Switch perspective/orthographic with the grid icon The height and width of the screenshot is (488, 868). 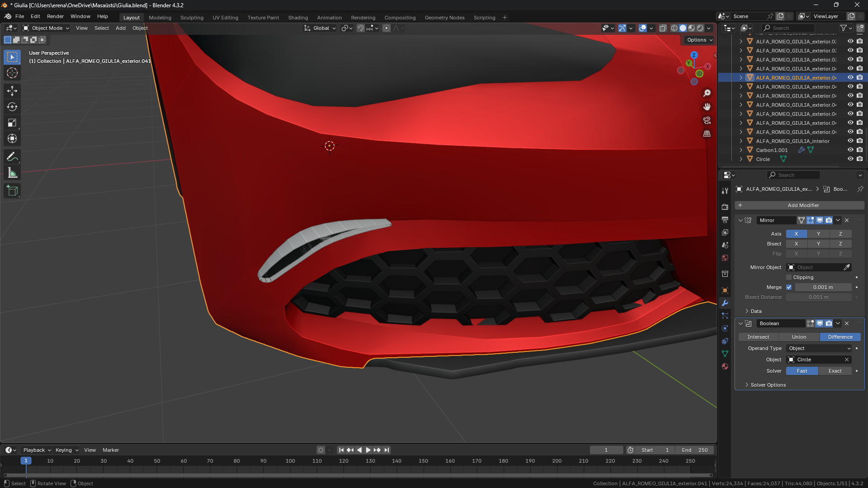[707, 134]
